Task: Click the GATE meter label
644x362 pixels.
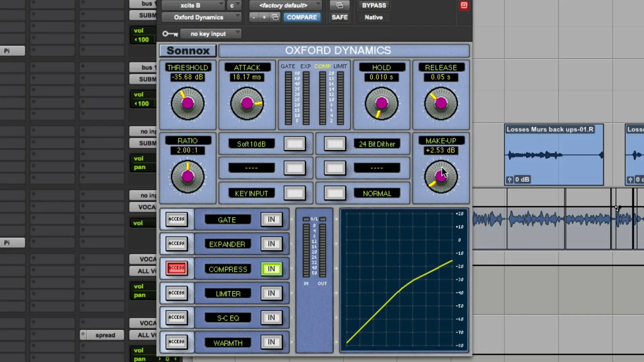Action: [288, 66]
